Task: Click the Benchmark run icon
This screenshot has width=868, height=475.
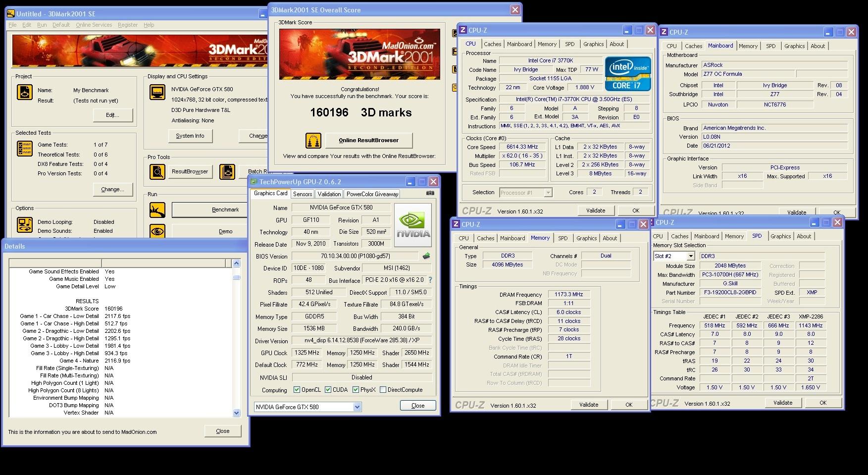Action: [x=157, y=210]
